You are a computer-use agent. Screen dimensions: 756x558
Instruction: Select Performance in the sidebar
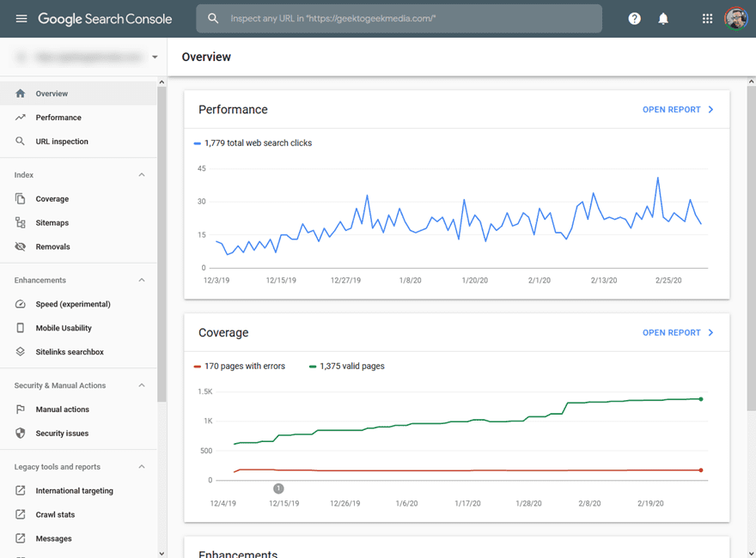point(58,118)
